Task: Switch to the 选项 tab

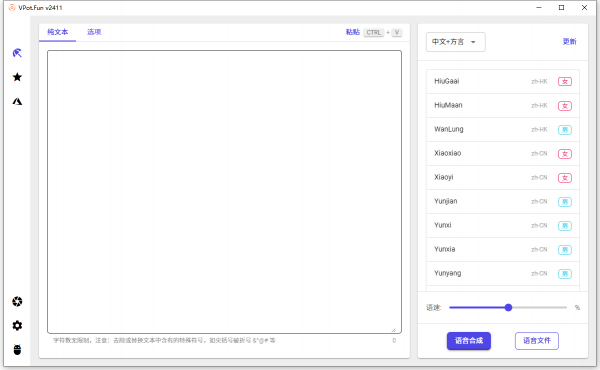Action: (94, 32)
